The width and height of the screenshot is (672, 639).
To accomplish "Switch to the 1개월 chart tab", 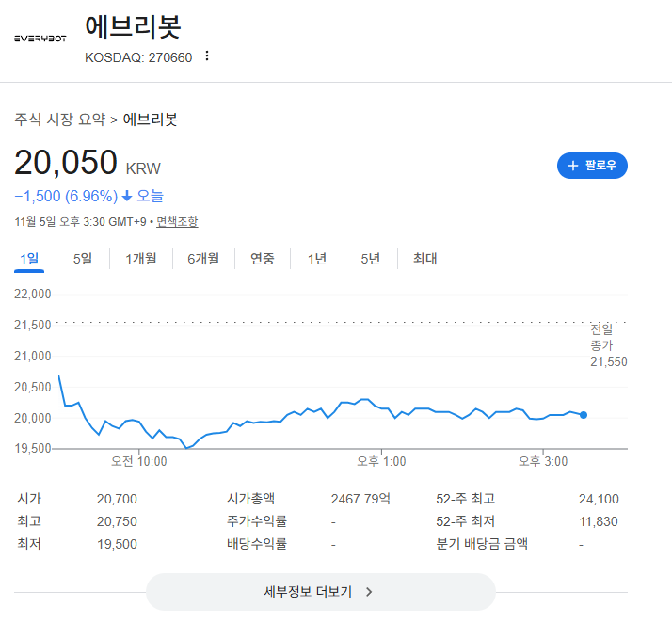I will (x=141, y=259).
